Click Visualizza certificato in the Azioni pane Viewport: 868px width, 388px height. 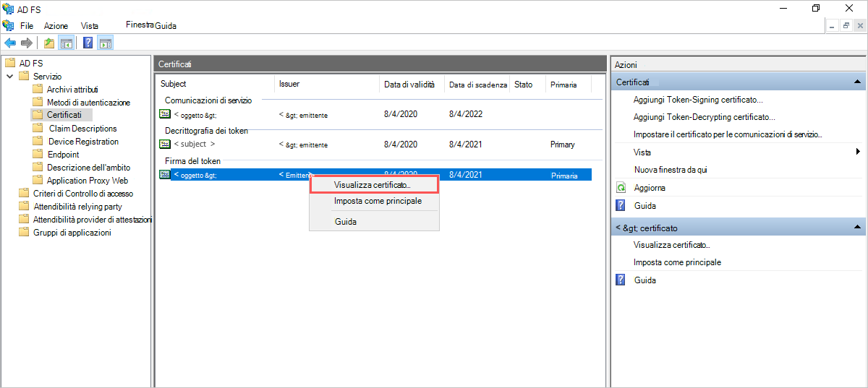pos(672,245)
